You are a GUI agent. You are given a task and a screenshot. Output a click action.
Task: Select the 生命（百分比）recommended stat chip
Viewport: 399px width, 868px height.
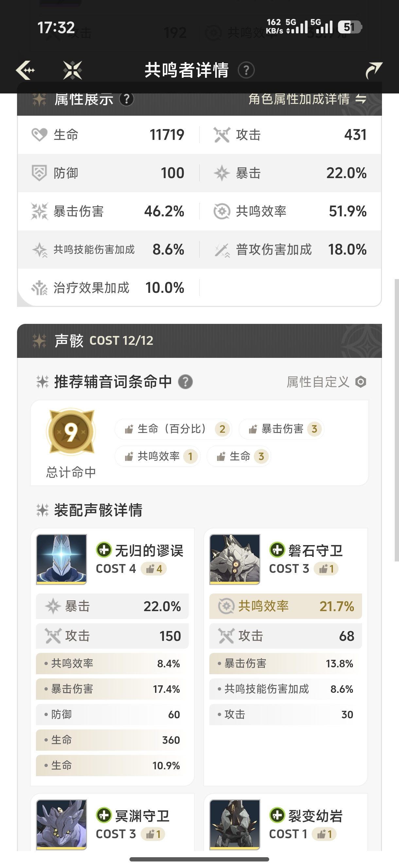pyautogui.click(x=173, y=429)
